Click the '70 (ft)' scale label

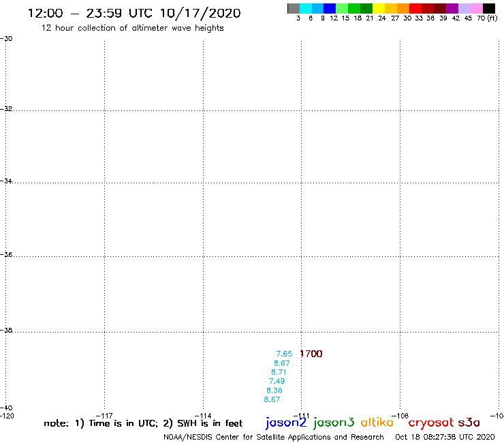[x=487, y=18]
